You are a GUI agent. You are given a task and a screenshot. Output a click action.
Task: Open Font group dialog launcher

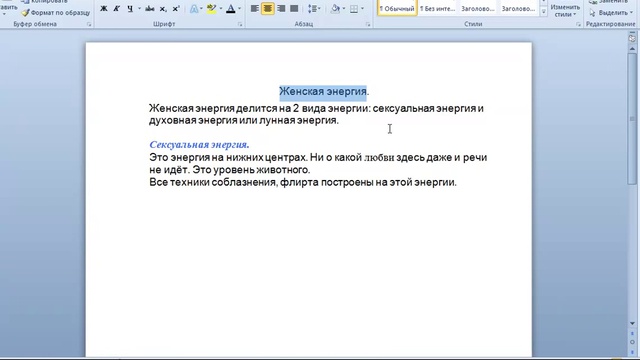(240, 24)
